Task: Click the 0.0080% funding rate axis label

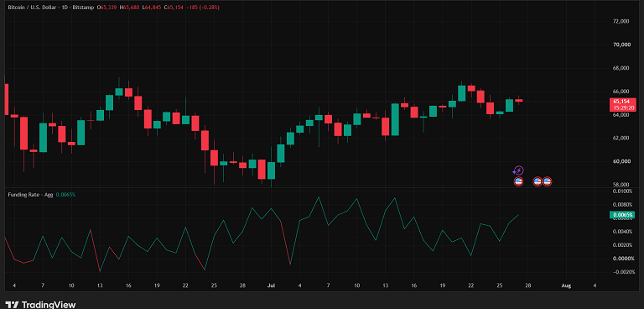Action: click(623, 205)
